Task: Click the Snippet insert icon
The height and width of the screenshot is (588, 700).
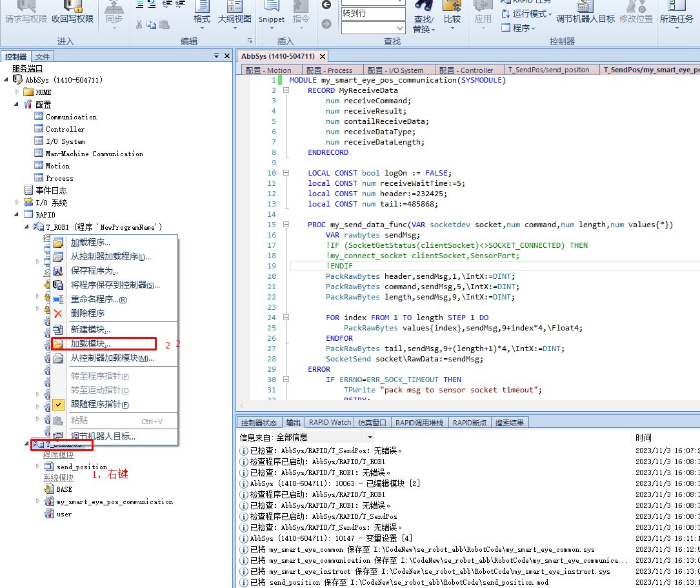Action: click(x=272, y=6)
